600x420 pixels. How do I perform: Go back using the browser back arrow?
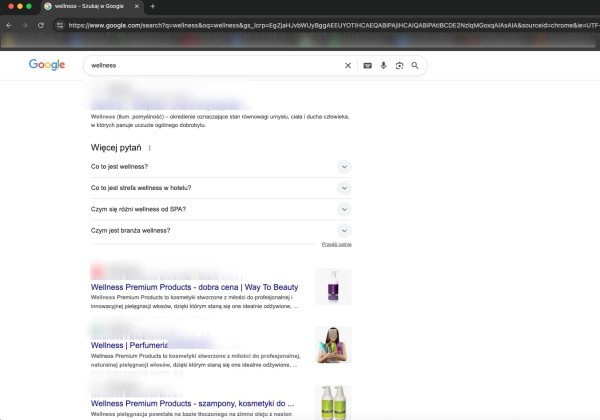coord(11,24)
